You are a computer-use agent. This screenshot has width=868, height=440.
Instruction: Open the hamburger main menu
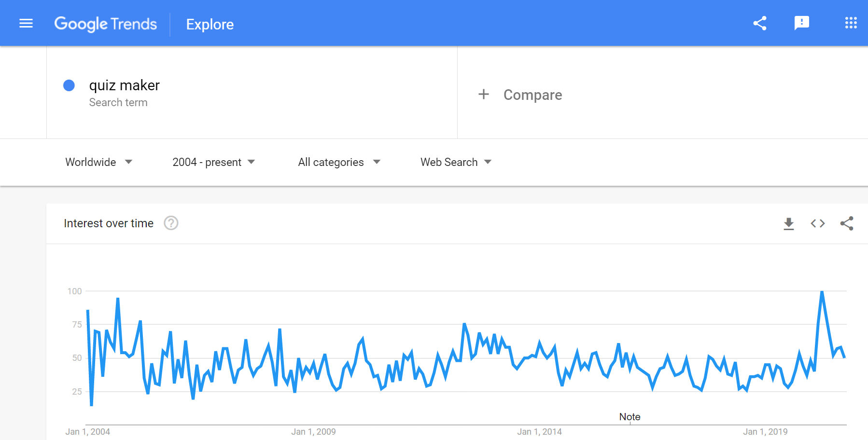[x=26, y=23]
